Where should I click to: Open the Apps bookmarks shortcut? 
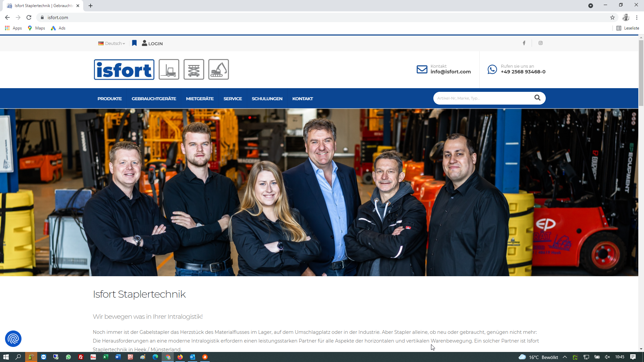click(x=13, y=28)
